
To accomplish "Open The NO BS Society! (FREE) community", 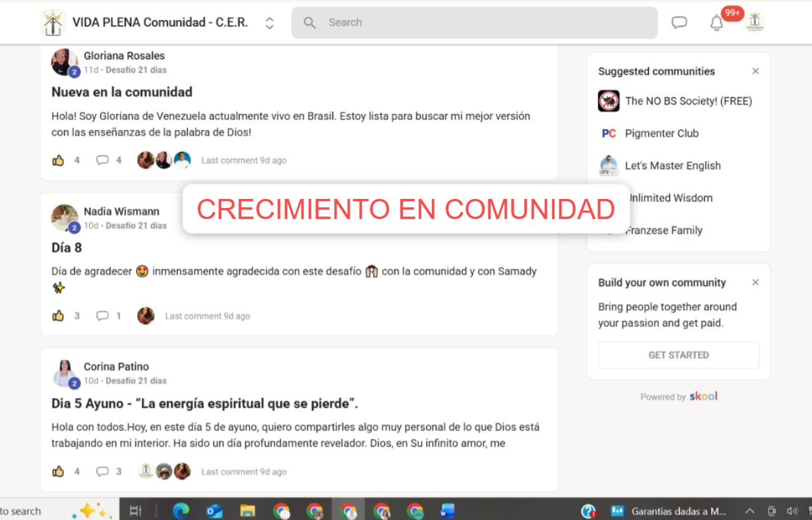I will coord(688,101).
